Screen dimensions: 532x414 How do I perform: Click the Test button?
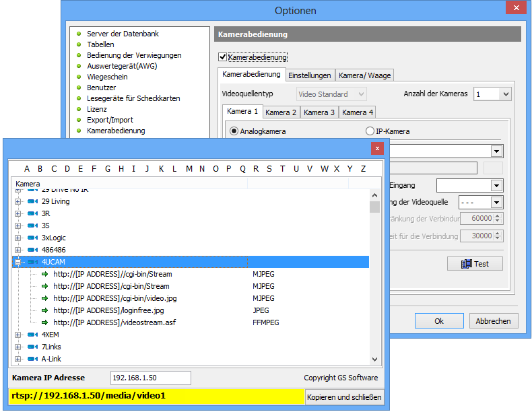tap(475, 264)
